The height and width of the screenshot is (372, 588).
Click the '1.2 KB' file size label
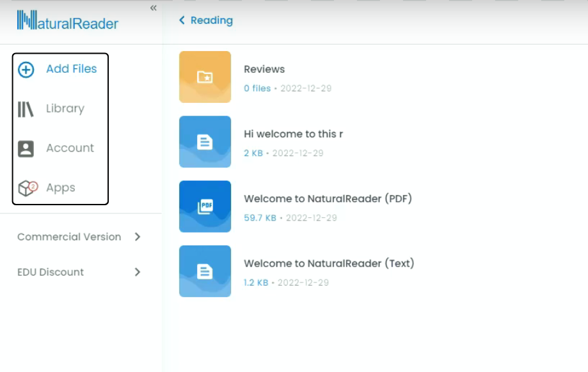point(256,283)
